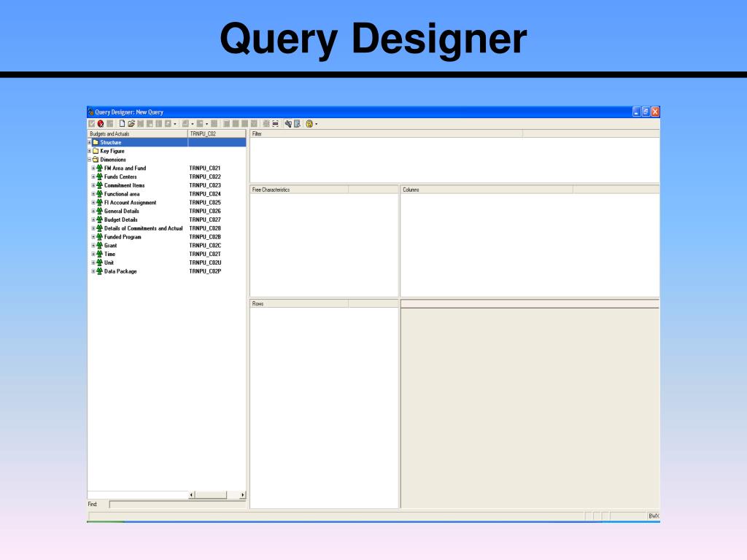The width and height of the screenshot is (747, 560).
Task: Expand the Grant node
Action: (x=93, y=245)
